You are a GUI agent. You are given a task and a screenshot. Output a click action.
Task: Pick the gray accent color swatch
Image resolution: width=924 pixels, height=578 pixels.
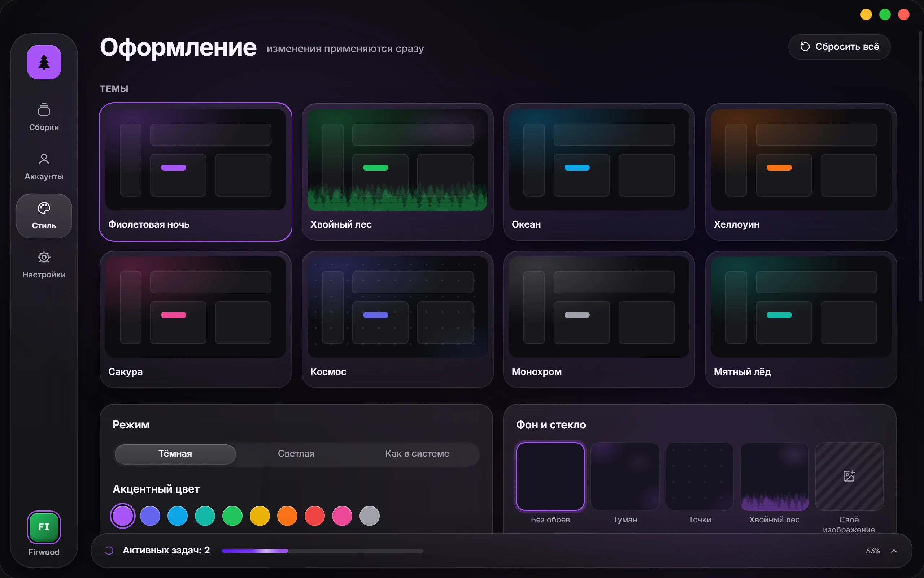370,516
